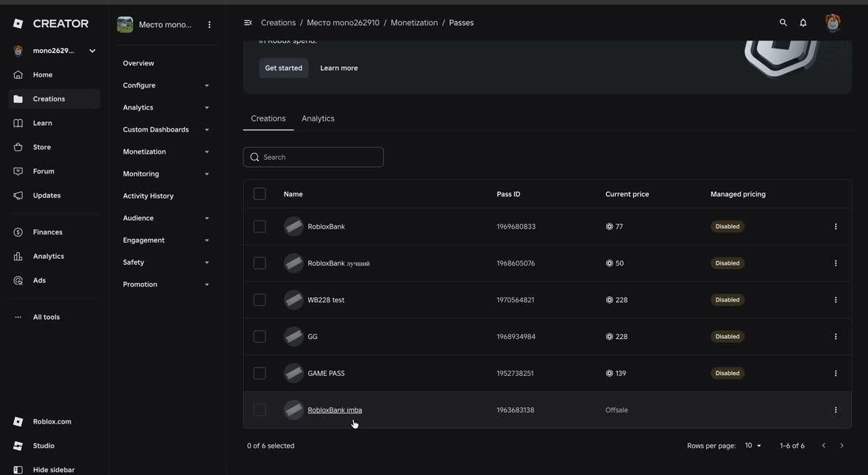Open the Ads target icon
The height and width of the screenshot is (475, 868).
coord(18,281)
